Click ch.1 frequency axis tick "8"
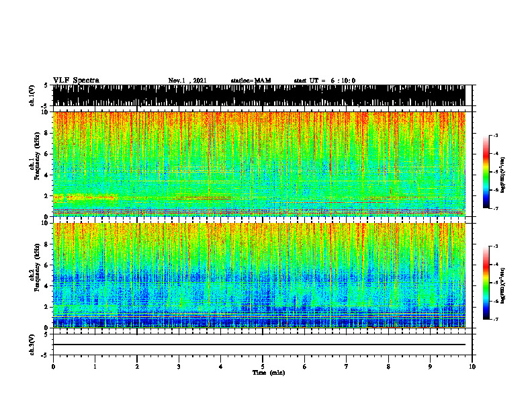This screenshot has height=411, width=532. pos(47,133)
